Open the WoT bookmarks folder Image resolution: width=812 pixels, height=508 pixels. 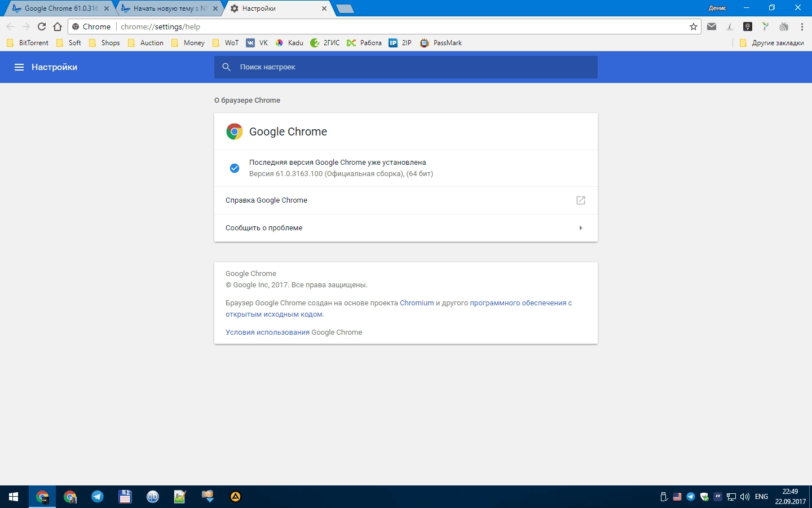226,43
